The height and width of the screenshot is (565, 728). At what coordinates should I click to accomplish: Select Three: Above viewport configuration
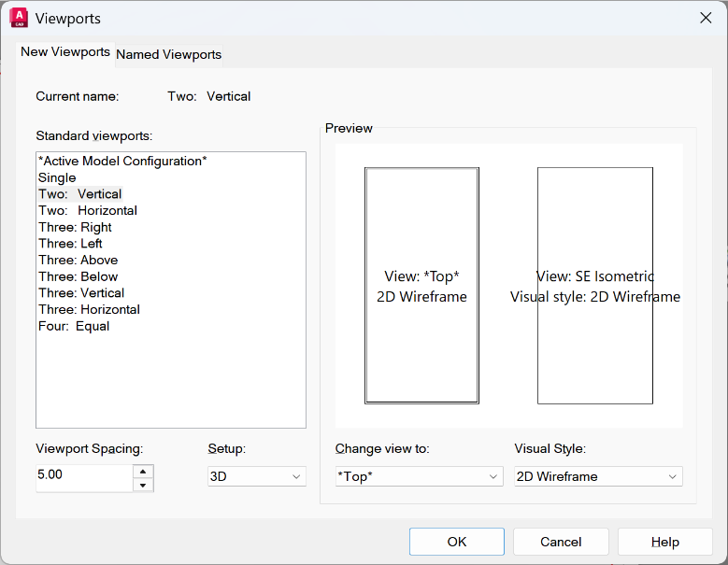[79, 261]
